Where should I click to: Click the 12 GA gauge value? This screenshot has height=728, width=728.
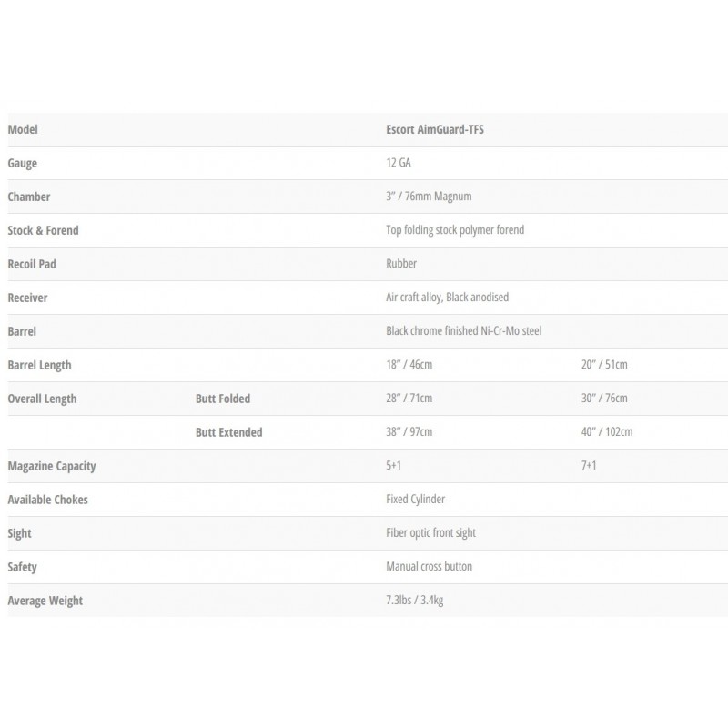click(x=399, y=163)
